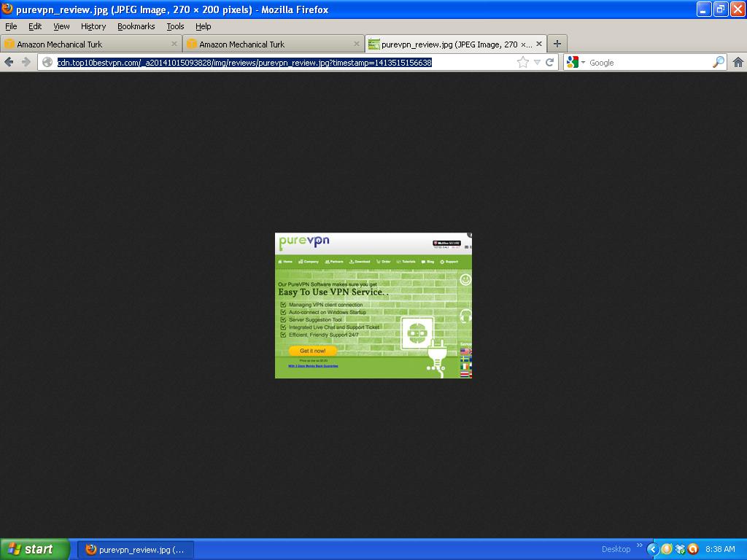Screen dimensions: 747x560
Task: Open a new tab with the plus button
Action: 557,44
